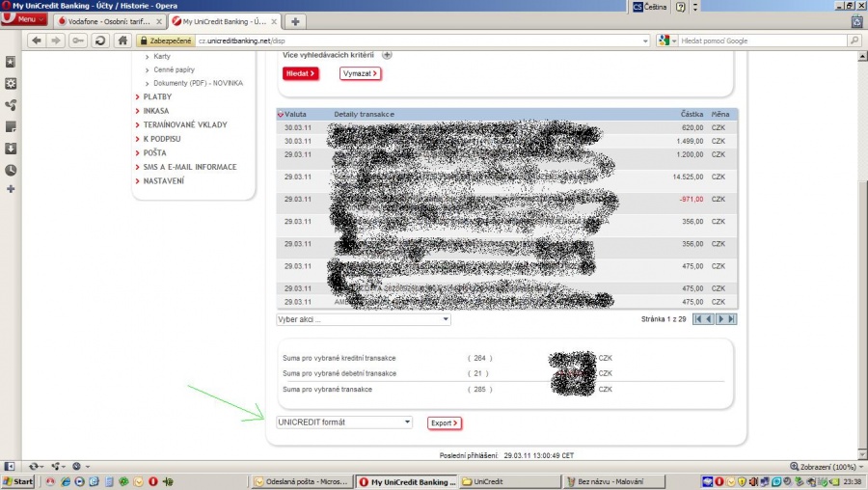Screen dimensions: 868x490
Task: Open UNICREDIT formát export dropdown
Action: (x=344, y=422)
